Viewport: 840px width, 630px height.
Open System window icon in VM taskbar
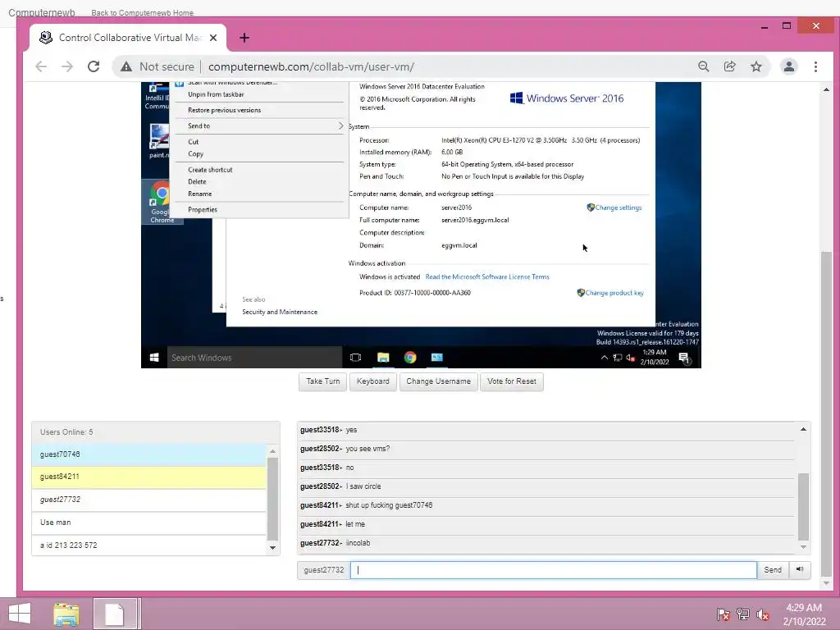coord(437,358)
